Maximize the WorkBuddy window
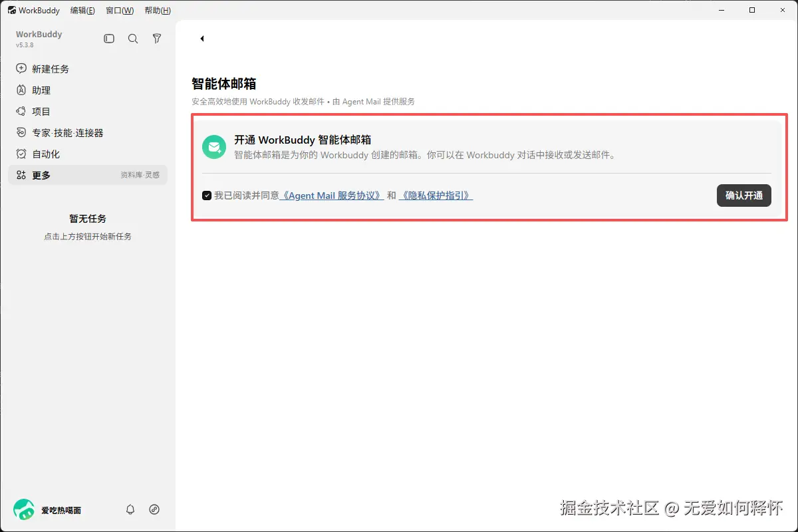This screenshot has width=798, height=532. pyautogui.click(x=752, y=10)
